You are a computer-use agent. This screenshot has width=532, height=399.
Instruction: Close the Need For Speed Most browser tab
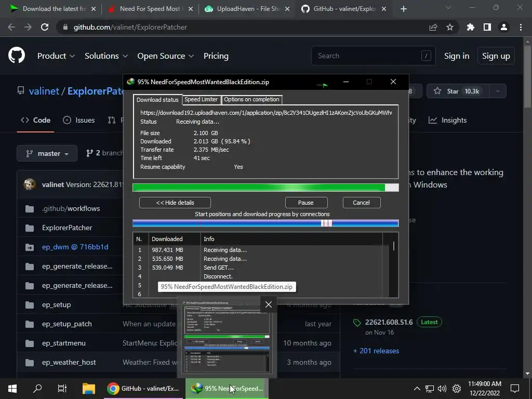click(x=190, y=9)
